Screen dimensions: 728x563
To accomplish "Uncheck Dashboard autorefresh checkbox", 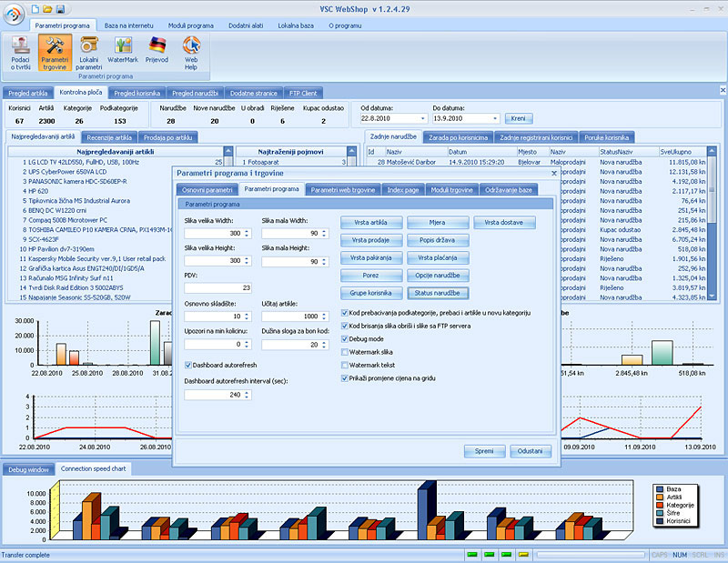I will click(x=188, y=365).
